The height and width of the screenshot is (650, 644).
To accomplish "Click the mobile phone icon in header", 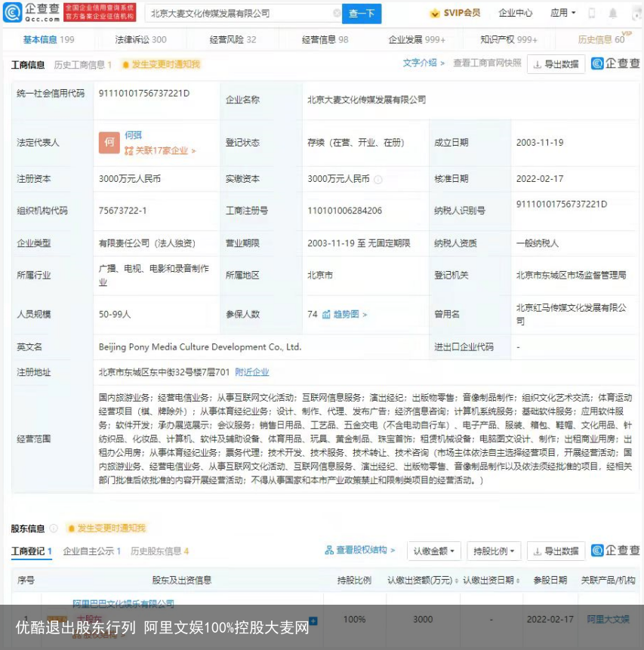I will pyautogui.click(x=592, y=14).
